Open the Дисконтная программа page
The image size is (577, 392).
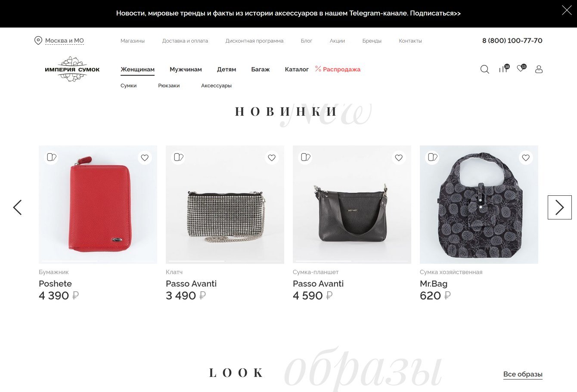click(x=254, y=41)
